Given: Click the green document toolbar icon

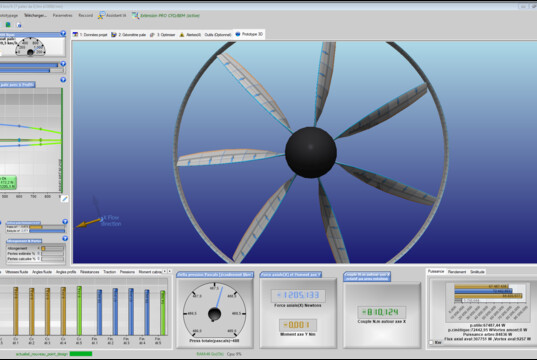Looking at the screenshot, I should pyautogui.click(x=8, y=25).
